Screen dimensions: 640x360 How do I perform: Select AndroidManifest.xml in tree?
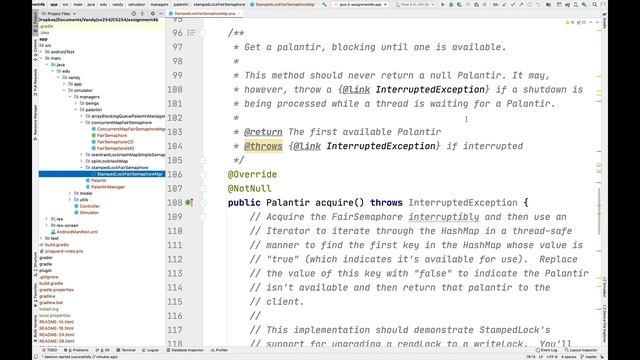tap(74, 232)
